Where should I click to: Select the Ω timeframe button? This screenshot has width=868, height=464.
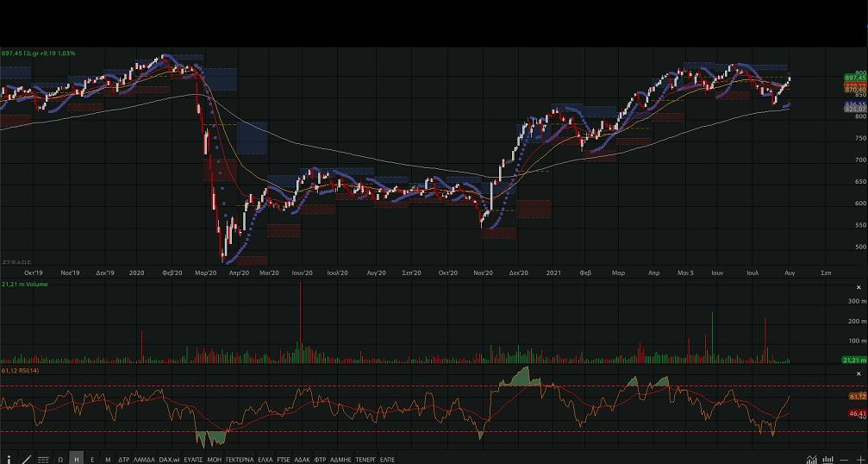60,460
